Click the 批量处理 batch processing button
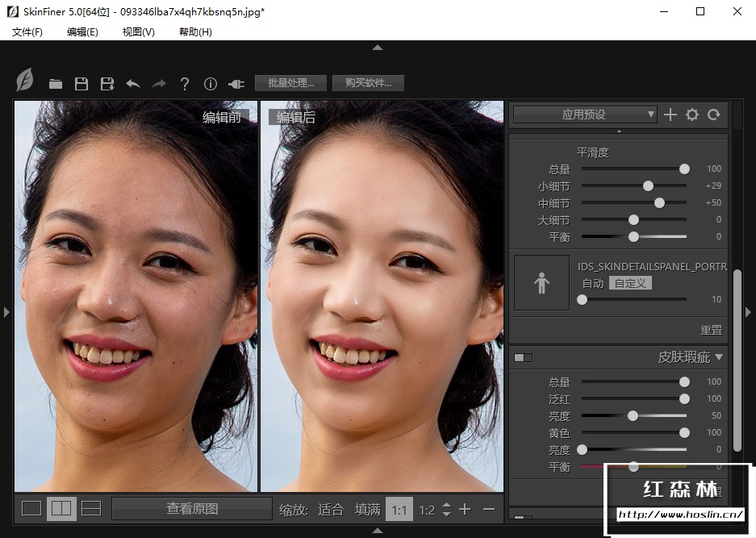Viewport: 756px width, 538px height. click(290, 83)
